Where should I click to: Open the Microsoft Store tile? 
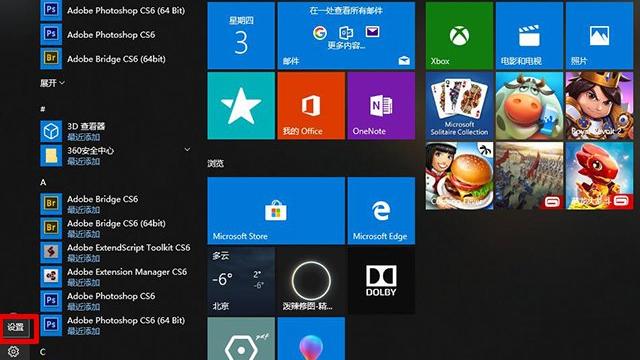click(x=276, y=211)
